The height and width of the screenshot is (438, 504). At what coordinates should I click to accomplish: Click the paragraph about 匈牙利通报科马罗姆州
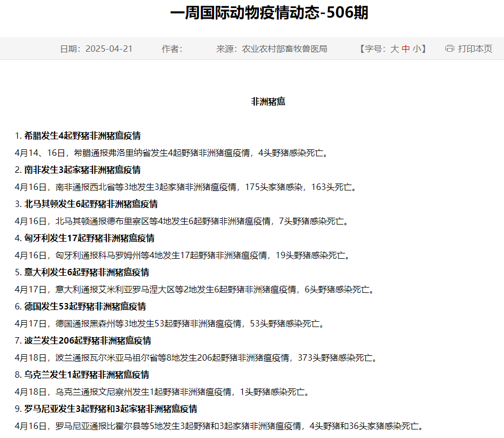click(183, 256)
